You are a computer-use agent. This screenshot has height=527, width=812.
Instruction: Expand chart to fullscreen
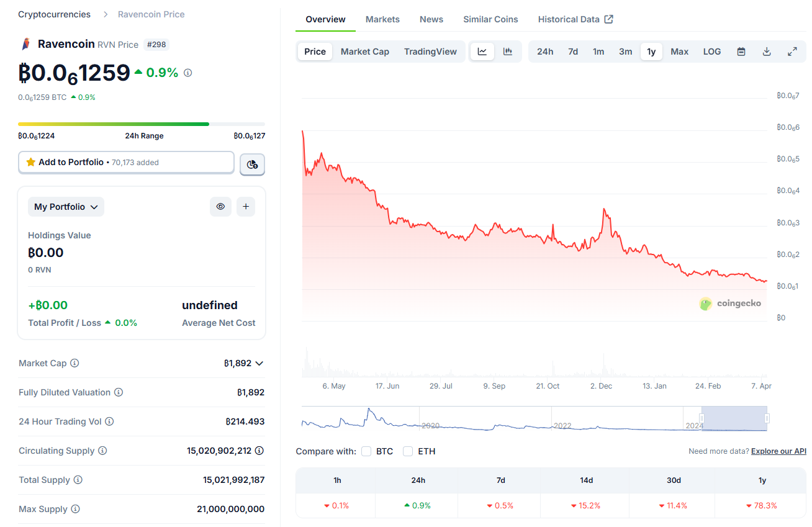tap(792, 52)
